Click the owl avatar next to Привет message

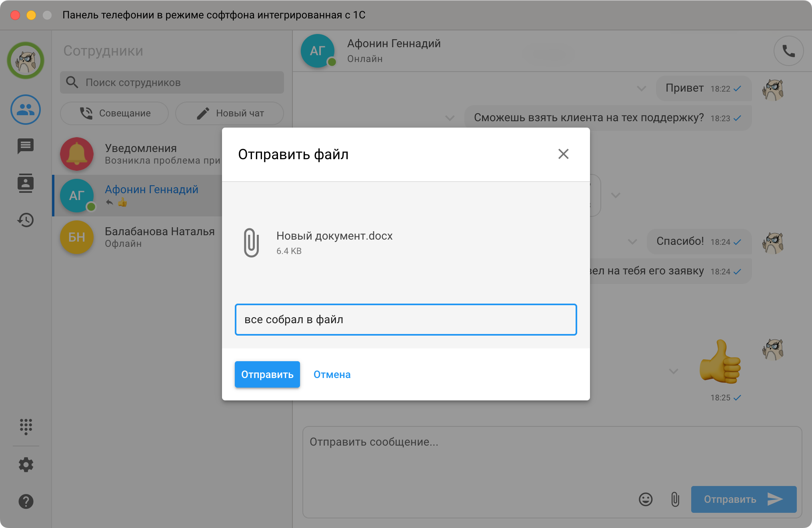[x=773, y=89]
